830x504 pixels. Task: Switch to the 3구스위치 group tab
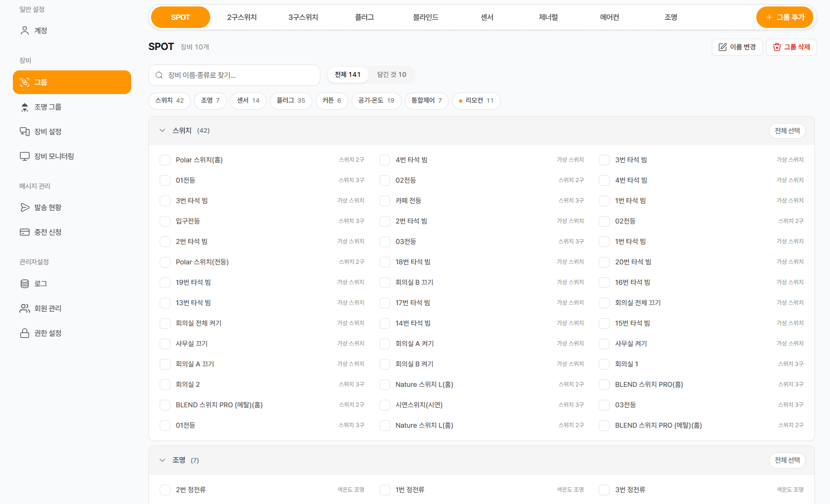coord(303,17)
